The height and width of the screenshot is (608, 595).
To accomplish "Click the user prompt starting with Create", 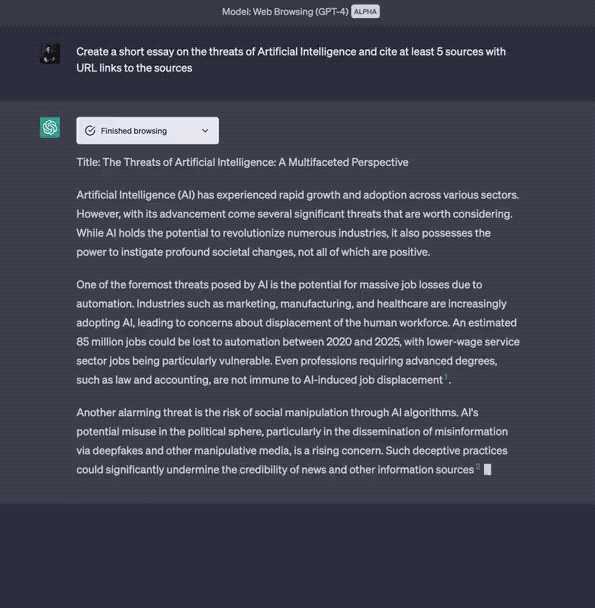I will pyautogui.click(x=291, y=60).
